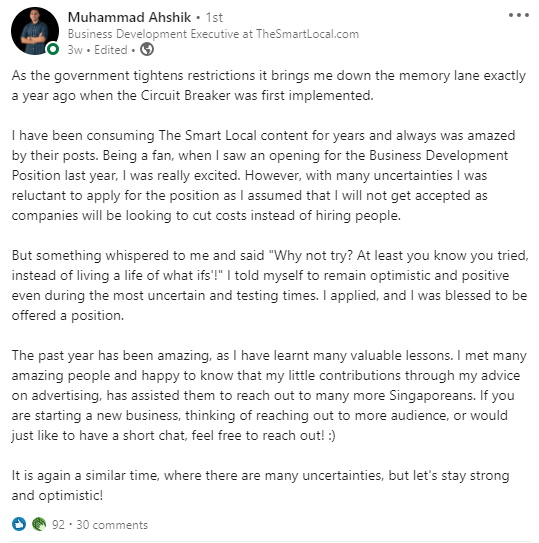Click the line beginning 'It is again a similar'

(260, 475)
